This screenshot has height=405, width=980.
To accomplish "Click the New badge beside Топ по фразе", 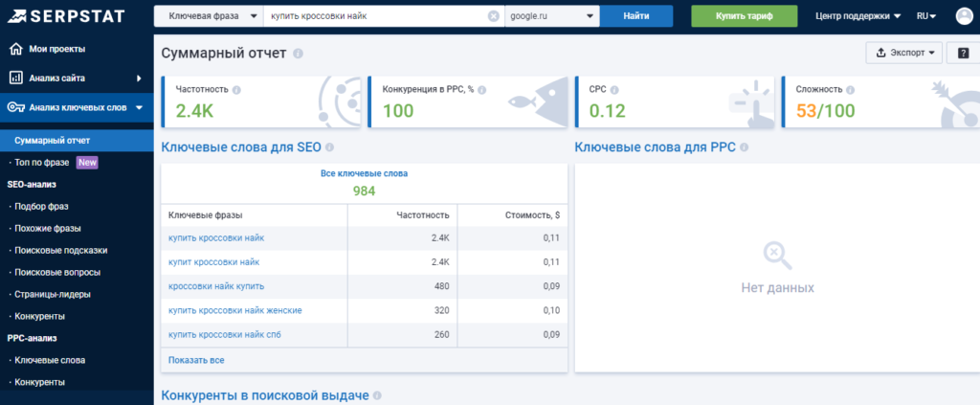I will 87,163.
